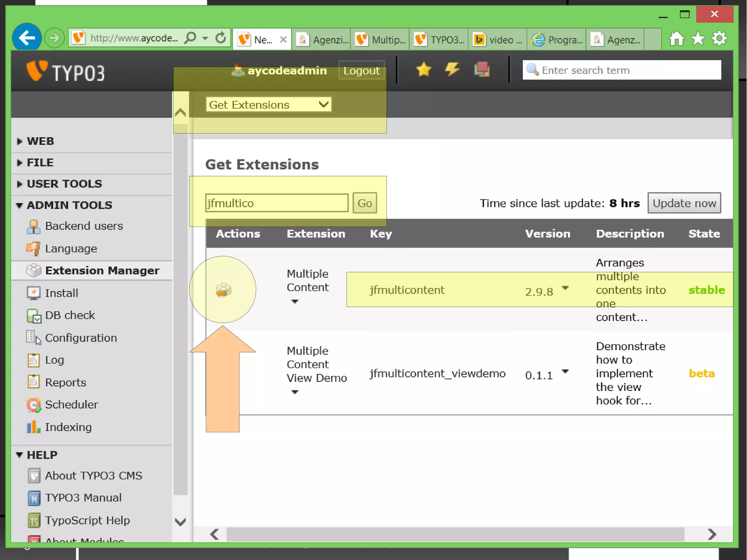Open the workspace icon in top toolbar
This screenshot has height=560, width=747.
(x=482, y=69)
